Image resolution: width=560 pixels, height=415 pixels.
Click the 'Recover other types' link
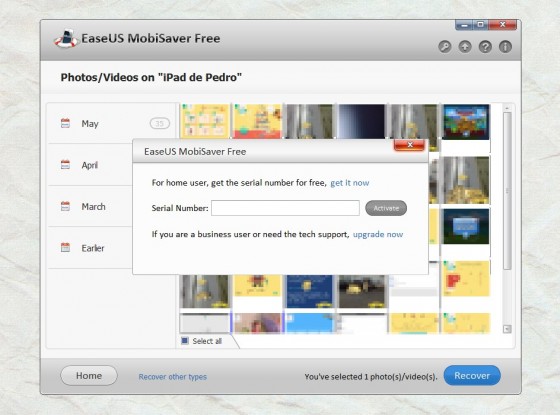coord(172,377)
